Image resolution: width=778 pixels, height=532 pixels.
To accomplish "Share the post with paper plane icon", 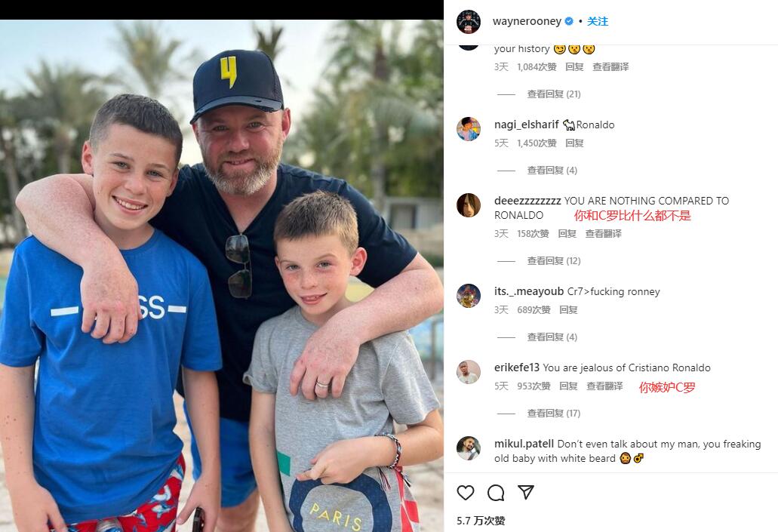I will coord(526,492).
